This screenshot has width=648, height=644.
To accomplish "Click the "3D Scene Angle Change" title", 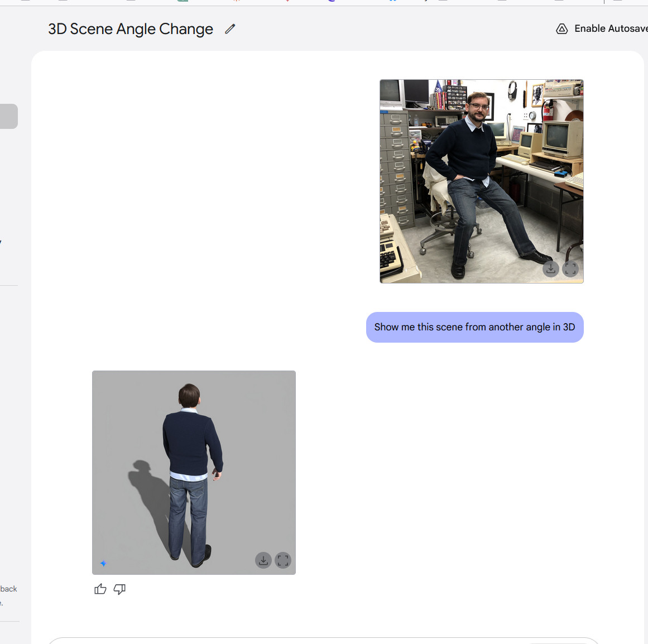I will 131,29.
